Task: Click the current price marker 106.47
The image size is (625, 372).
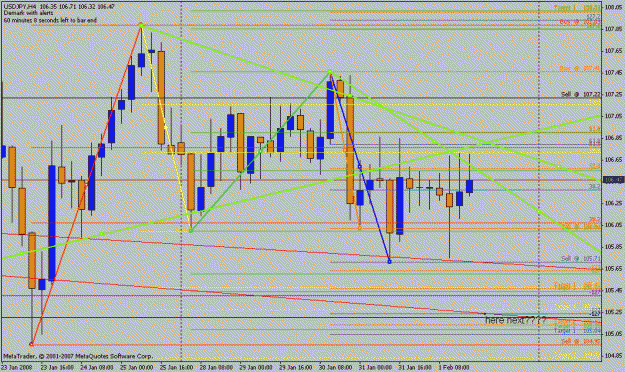Action: (613, 180)
